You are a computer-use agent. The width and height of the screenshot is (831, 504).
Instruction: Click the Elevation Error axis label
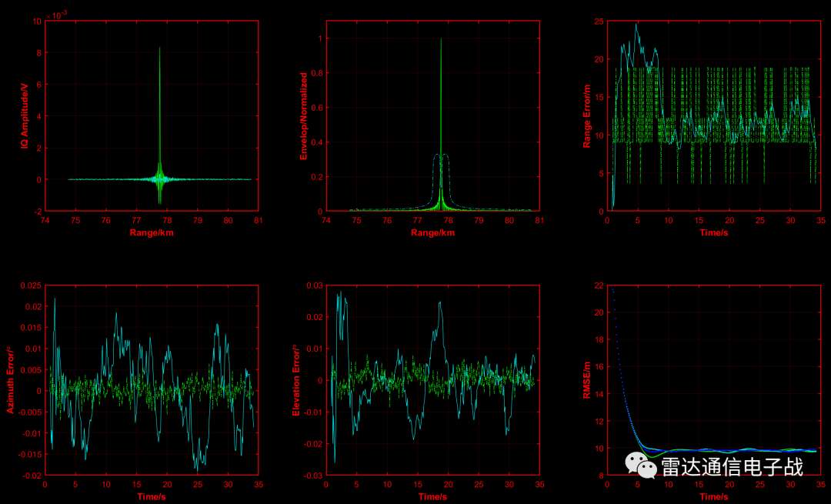tap(296, 380)
